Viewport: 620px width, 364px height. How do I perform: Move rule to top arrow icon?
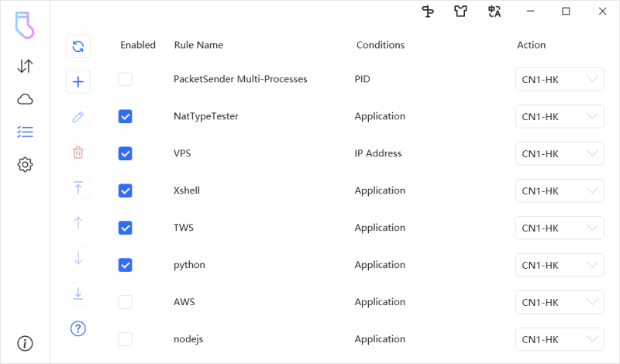pyautogui.click(x=78, y=187)
